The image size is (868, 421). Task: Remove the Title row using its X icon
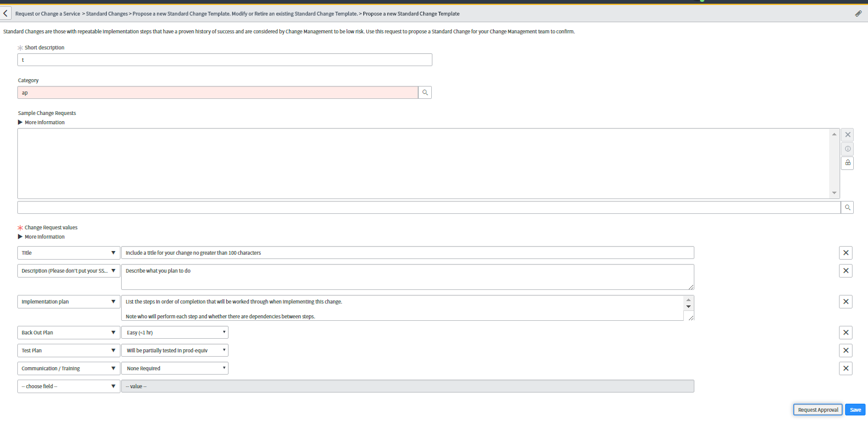(x=845, y=252)
